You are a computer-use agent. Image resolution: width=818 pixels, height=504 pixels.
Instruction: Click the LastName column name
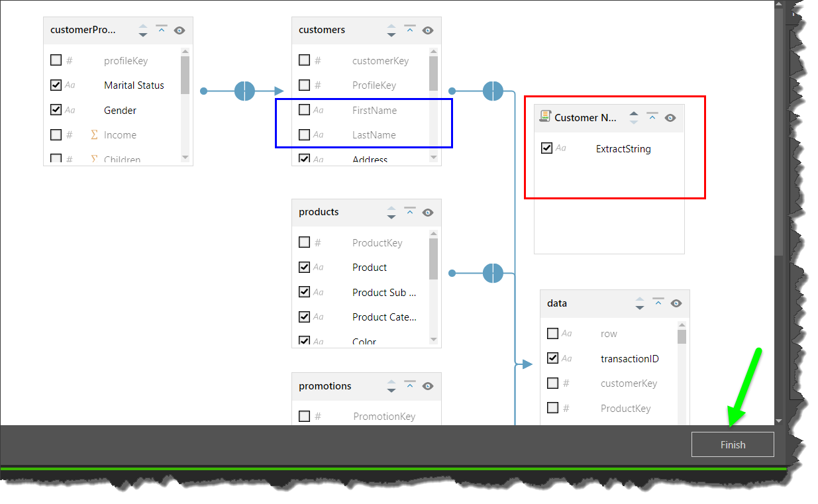click(374, 135)
